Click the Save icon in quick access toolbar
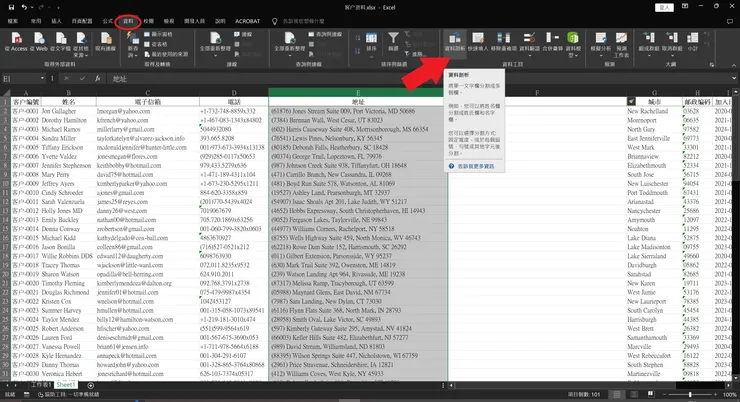Viewport: 740px width, 402px height. point(8,6)
